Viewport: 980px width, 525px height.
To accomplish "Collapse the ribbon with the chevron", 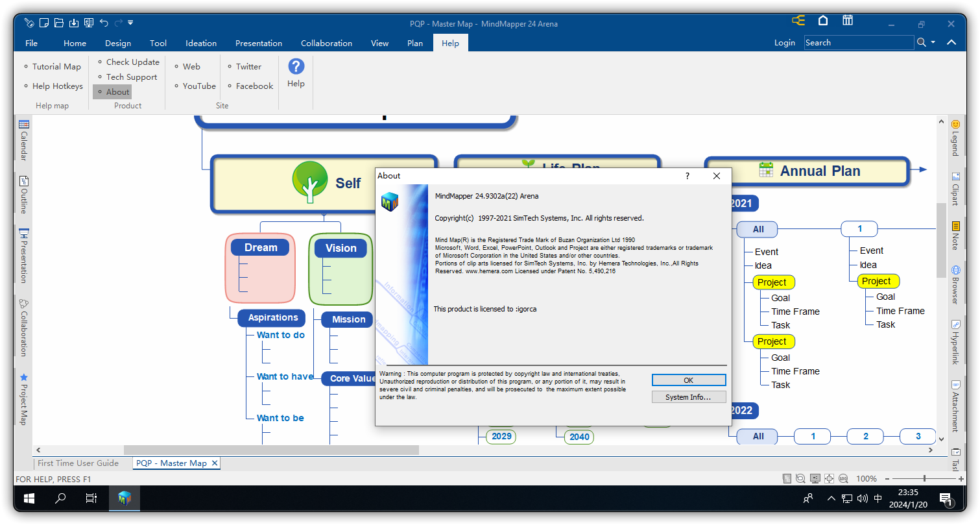I will [x=951, y=43].
